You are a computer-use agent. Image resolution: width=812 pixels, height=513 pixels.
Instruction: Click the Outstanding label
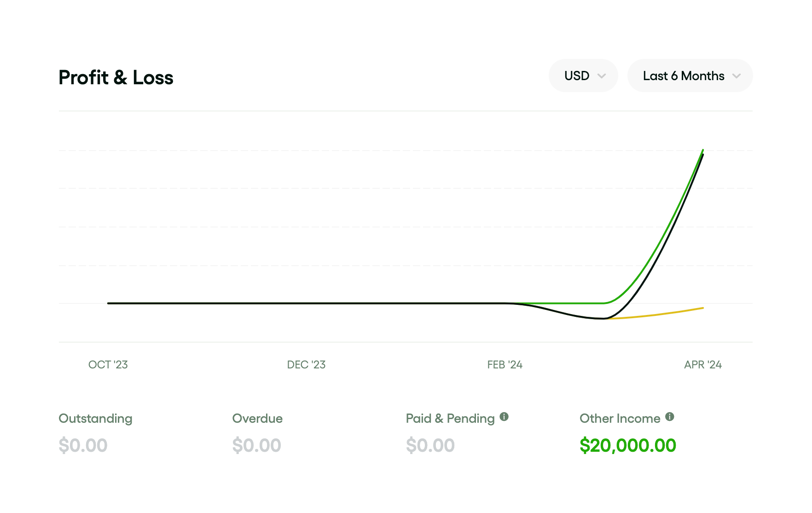click(x=95, y=419)
